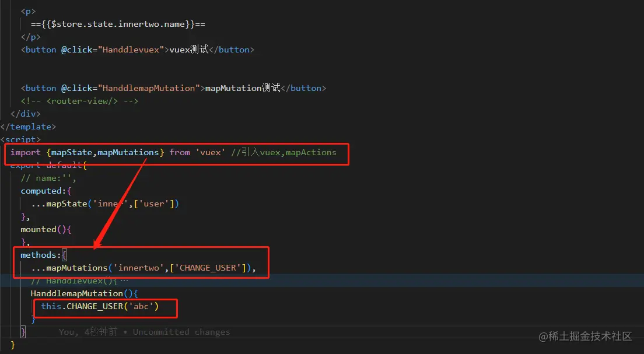Click the closing </p> tag line
The image size is (644, 354).
tap(31, 37)
